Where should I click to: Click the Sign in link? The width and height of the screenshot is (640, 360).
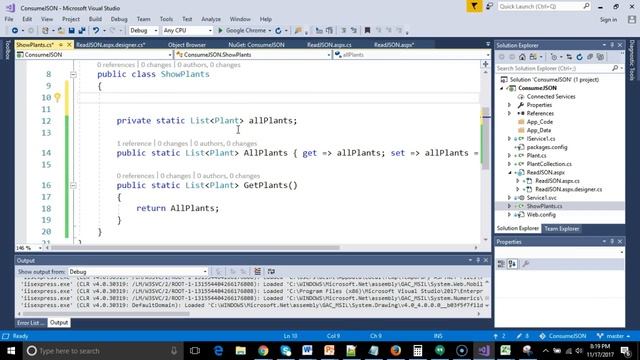[609, 20]
